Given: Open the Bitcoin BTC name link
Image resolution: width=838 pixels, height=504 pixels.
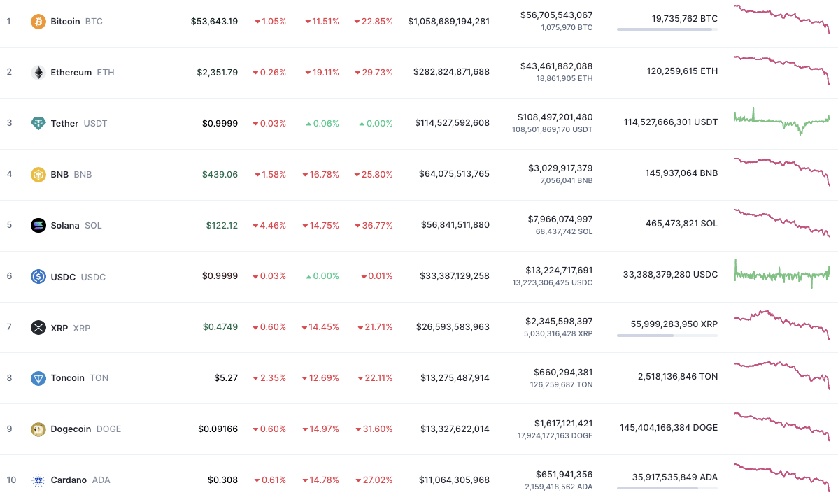Looking at the screenshot, I should pos(76,22).
